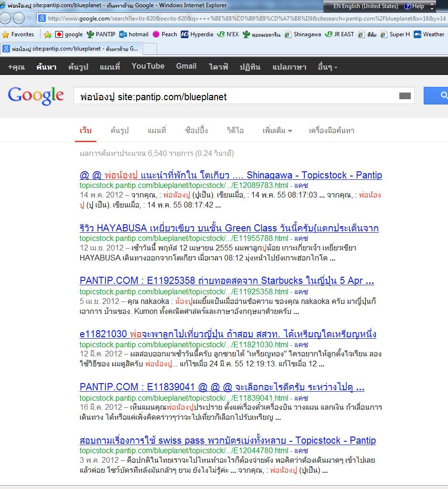Open the E11925358 Starbucks result link
Screen dimensions: 448x489
coord(227,281)
